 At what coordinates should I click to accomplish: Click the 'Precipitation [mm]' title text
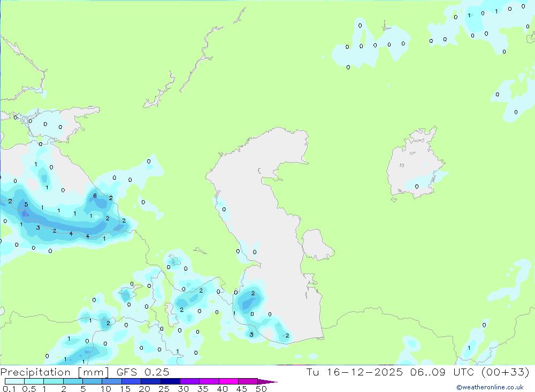(55, 372)
